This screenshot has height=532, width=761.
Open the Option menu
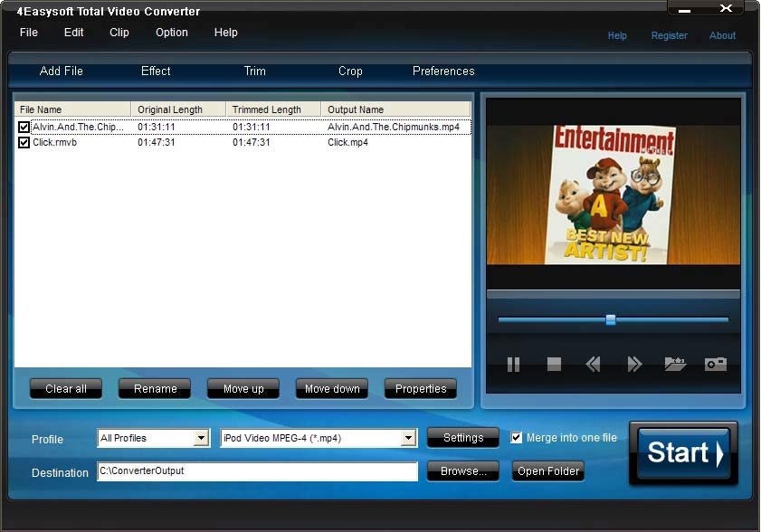coord(172,33)
